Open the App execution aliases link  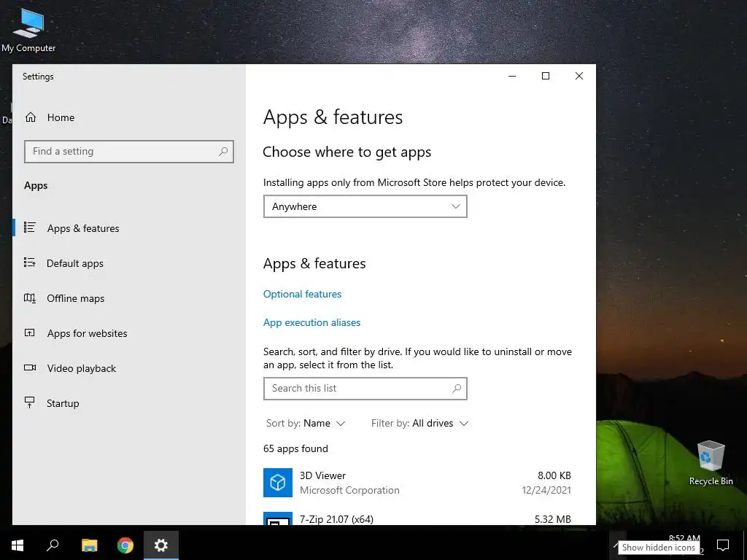pyautogui.click(x=312, y=323)
